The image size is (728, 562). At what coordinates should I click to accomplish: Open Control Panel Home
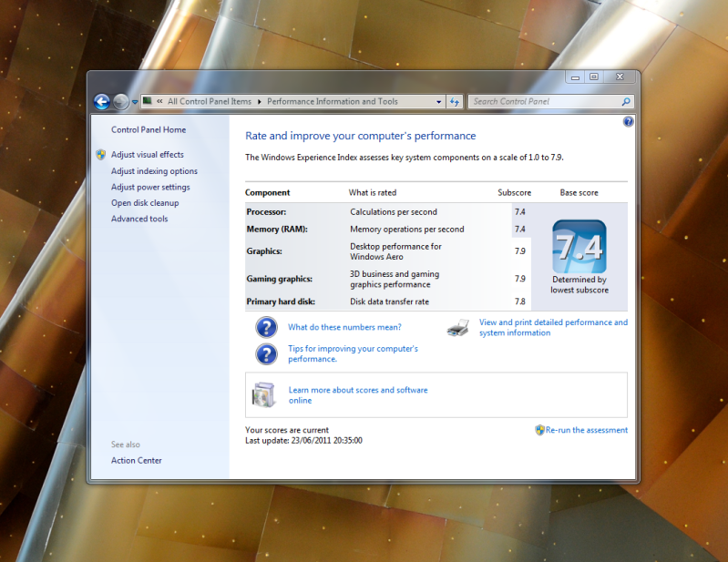pyautogui.click(x=149, y=130)
